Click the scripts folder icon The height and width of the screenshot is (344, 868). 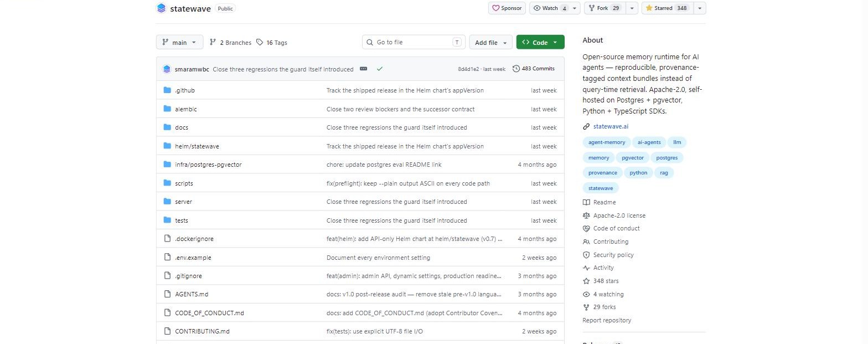[x=167, y=183]
